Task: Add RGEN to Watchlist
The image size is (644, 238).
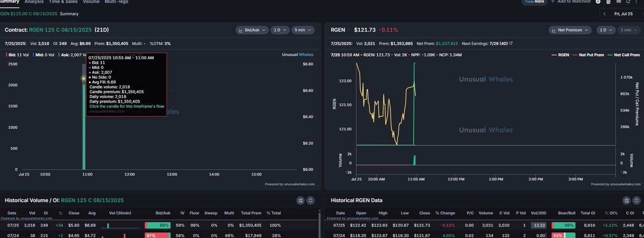Action: click(x=571, y=2)
